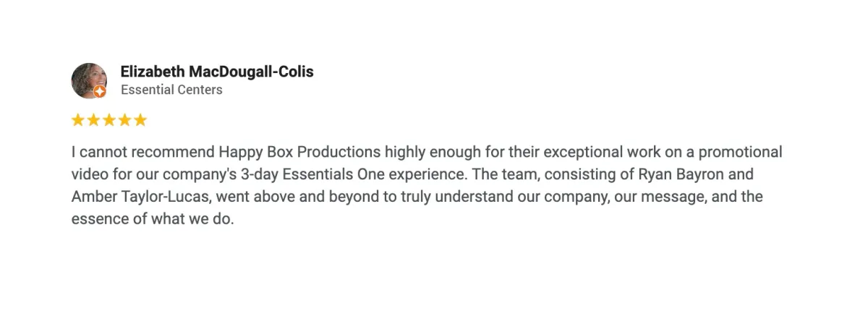Screen dimensions: 868x311
Task: Click the orange star badge on the avatar
Action: coord(101,92)
